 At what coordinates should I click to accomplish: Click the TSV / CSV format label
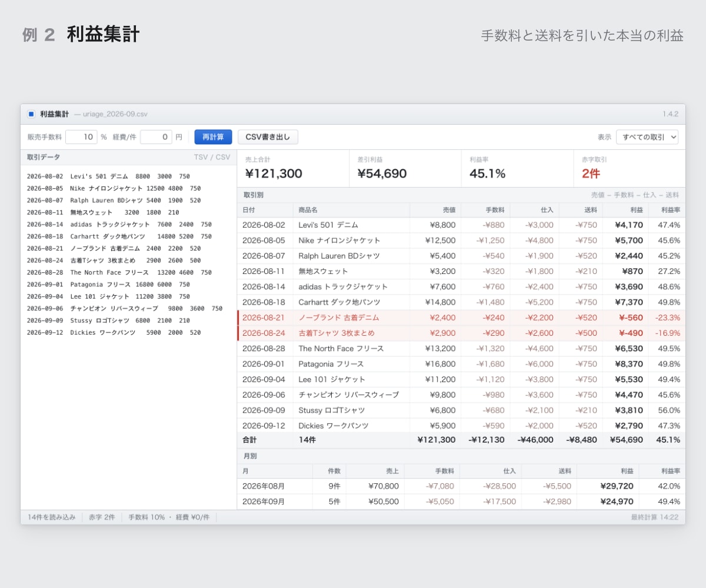coord(212,157)
